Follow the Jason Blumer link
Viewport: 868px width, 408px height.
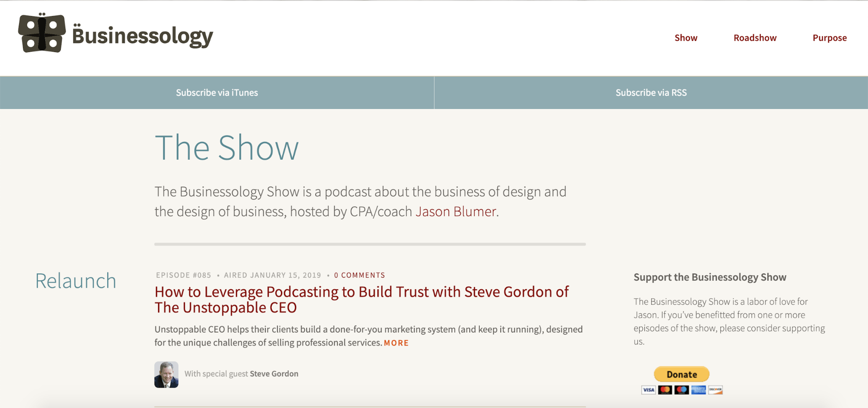[x=455, y=211]
